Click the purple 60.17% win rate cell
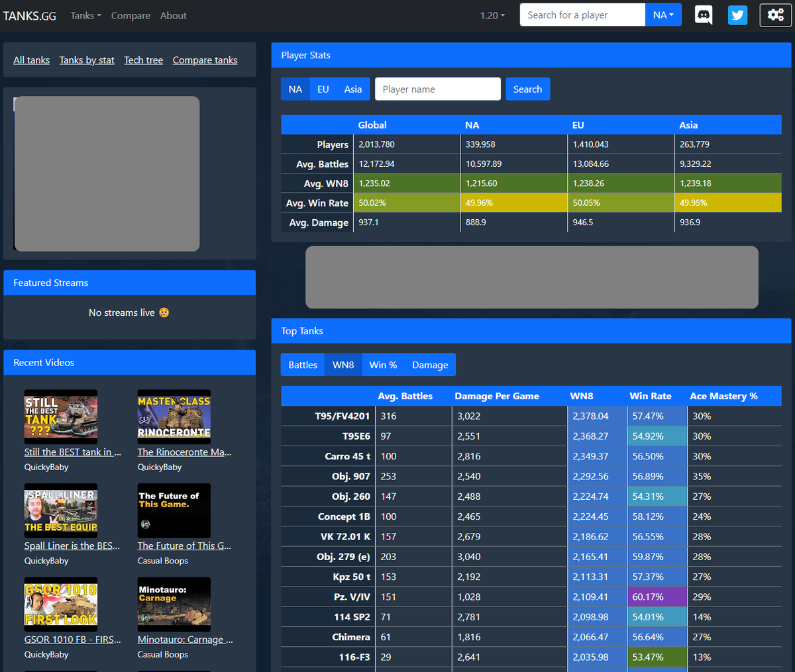The height and width of the screenshot is (672, 795). [x=657, y=597]
